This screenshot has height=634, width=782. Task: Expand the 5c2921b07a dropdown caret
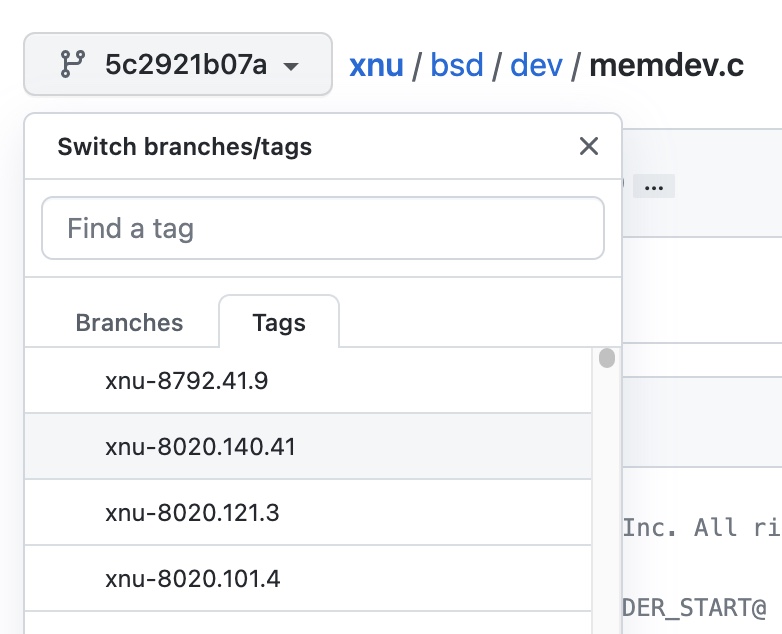pyautogui.click(x=291, y=67)
